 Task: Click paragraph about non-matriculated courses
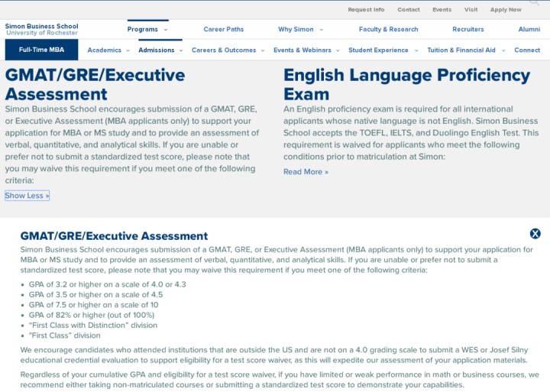point(280,379)
